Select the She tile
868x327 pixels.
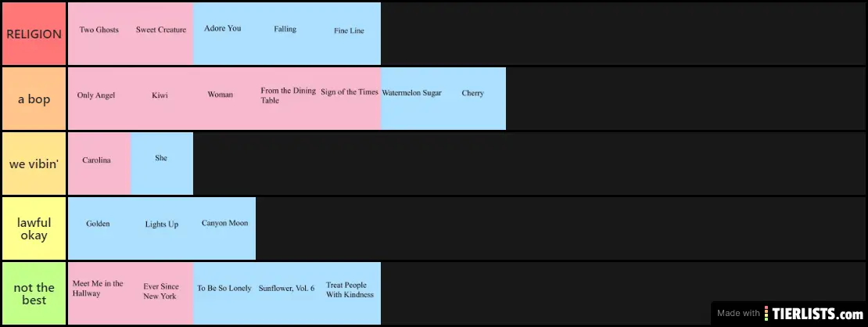point(162,163)
